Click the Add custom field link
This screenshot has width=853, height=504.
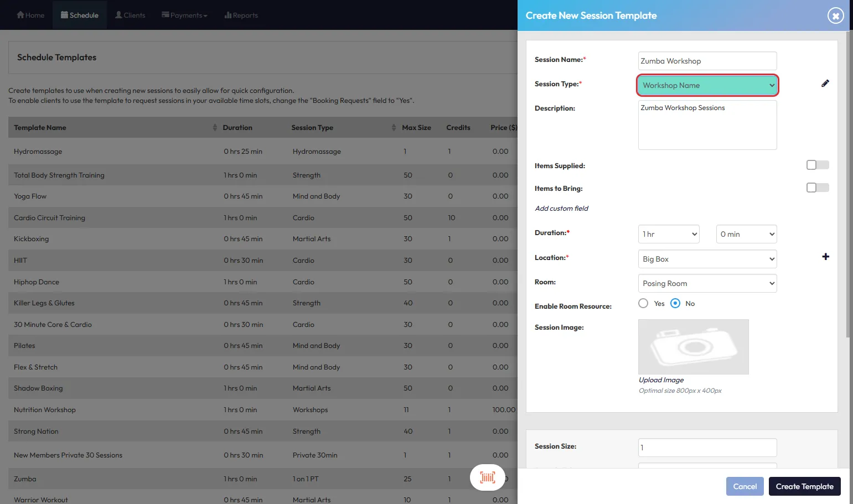click(561, 209)
